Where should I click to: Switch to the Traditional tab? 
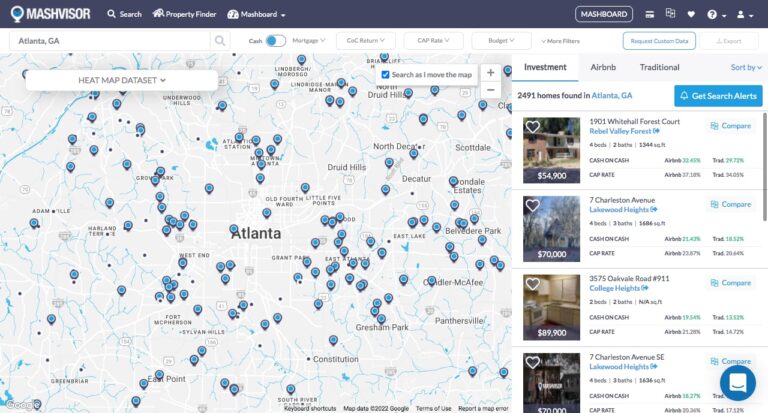659,67
